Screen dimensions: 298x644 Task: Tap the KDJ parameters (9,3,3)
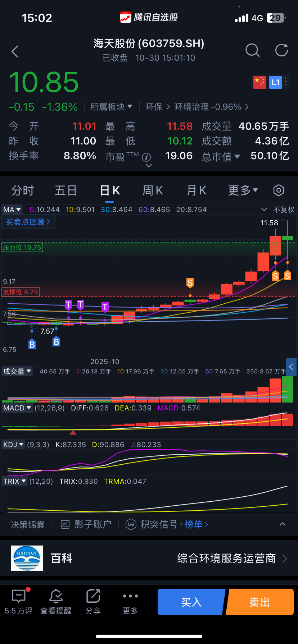click(x=38, y=445)
